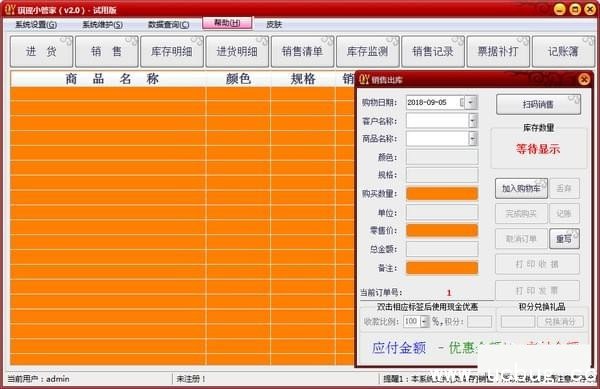Minimize the main application window

click(560, 9)
